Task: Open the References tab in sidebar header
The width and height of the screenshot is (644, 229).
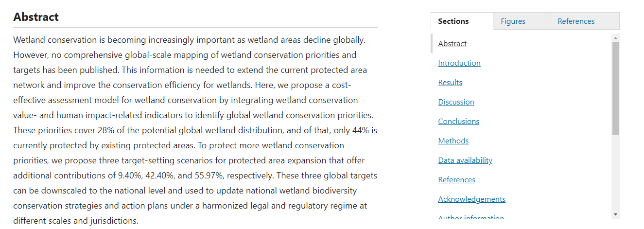Action: tap(576, 21)
